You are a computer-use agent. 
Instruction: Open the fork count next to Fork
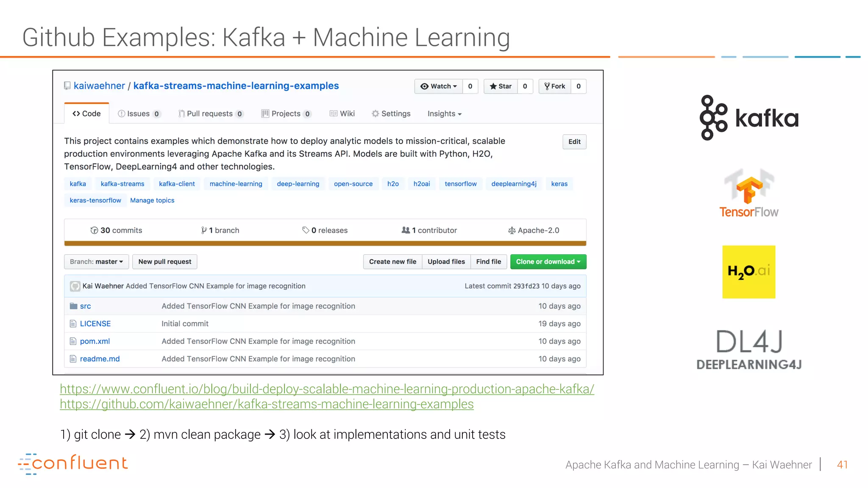(579, 86)
